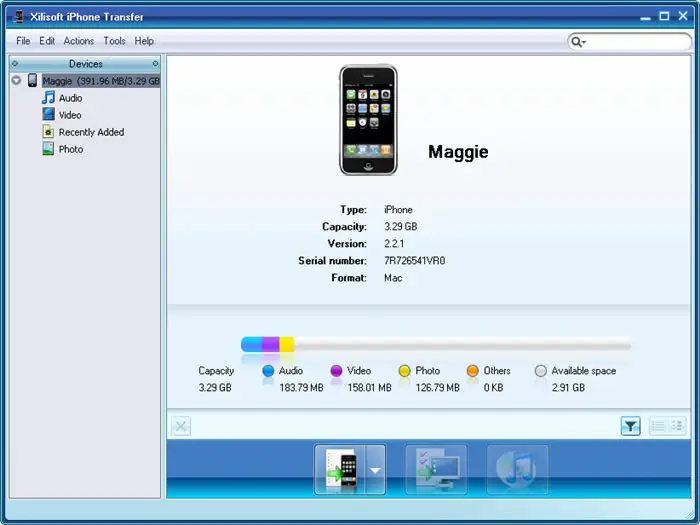700x525 pixels.
Task: Click the yellow photo segment of capacity bar
Action: (x=287, y=344)
